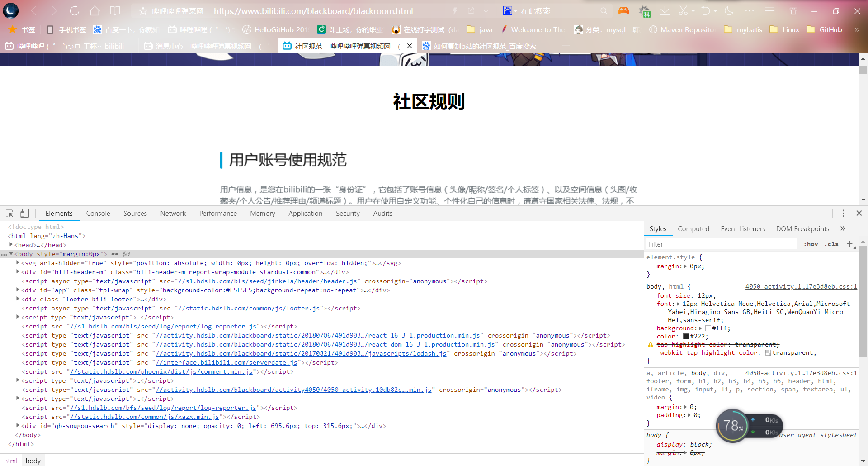Viewport: 868px width, 466px height.
Task: Switch to the Performance tab
Action: [x=218, y=214]
